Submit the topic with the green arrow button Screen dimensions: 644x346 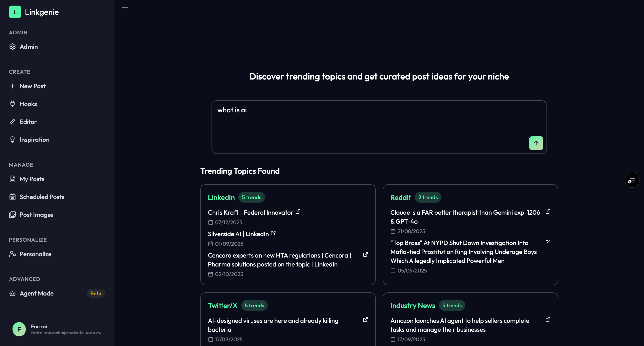(536, 143)
